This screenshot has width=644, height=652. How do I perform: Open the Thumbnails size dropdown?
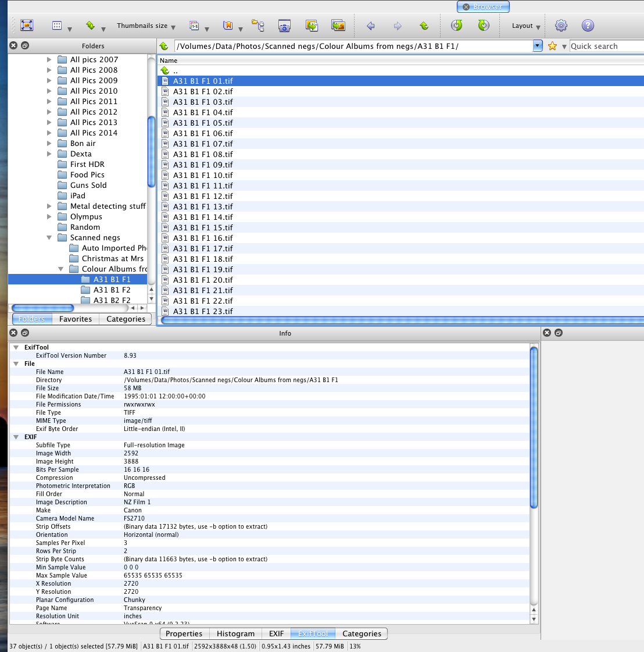click(x=146, y=26)
